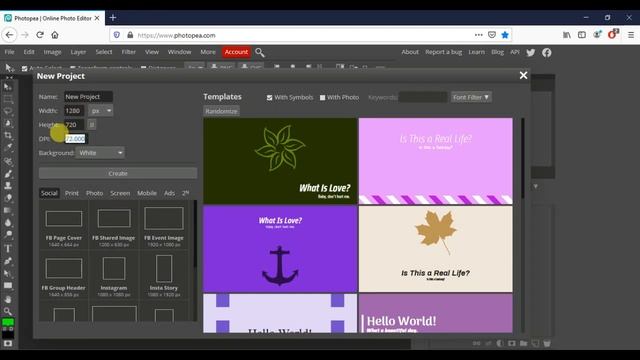Image resolution: width=640 pixels, height=360 pixels.
Task: Reload the Photopea page
Action: point(40,35)
